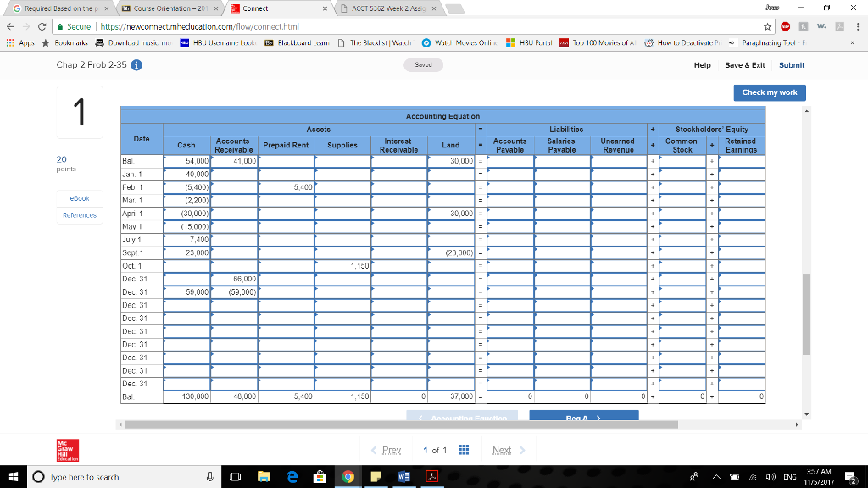Click the scroll-down arrow of panel

pyautogui.click(x=806, y=414)
